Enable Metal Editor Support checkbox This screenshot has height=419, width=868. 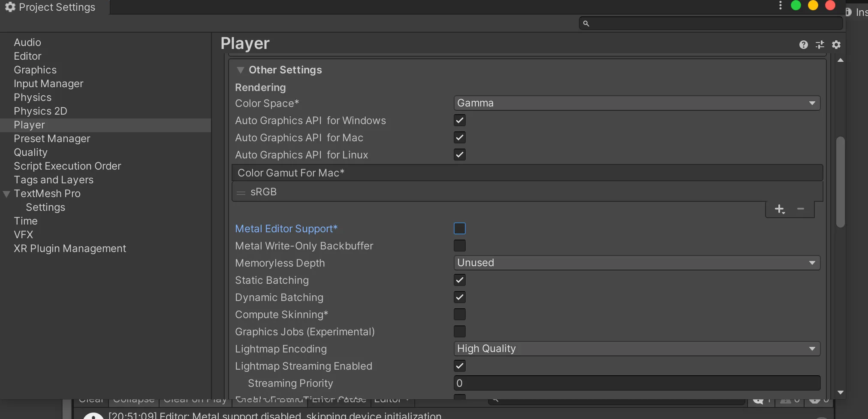tap(459, 228)
